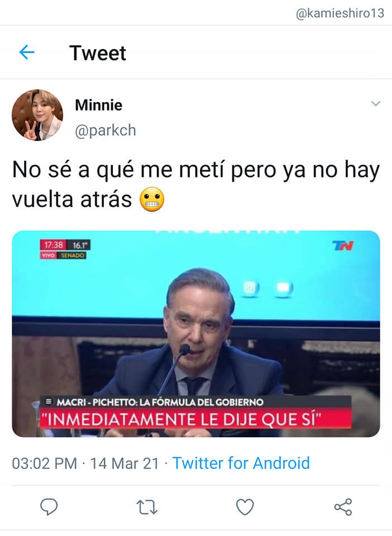Screen dimensions: 392x536
Task: Click the TN logo in image
Action: pos(343,245)
